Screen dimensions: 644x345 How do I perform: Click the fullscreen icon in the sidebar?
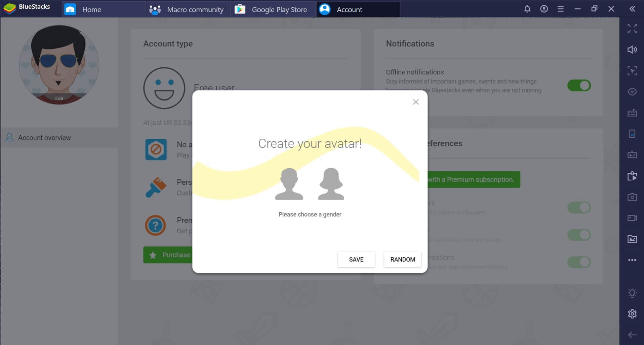pyautogui.click(x=632, y=29)
